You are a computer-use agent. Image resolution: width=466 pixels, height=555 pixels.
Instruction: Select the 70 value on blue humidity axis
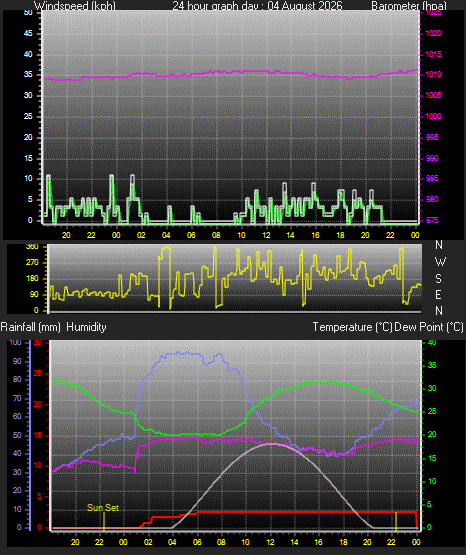click(x=17, y=398)
